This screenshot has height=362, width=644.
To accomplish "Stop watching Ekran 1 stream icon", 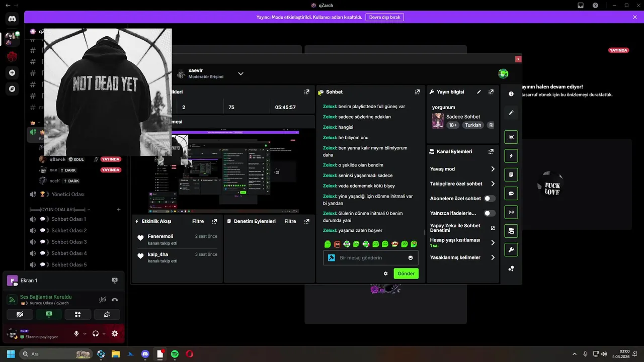I will 115,281.
